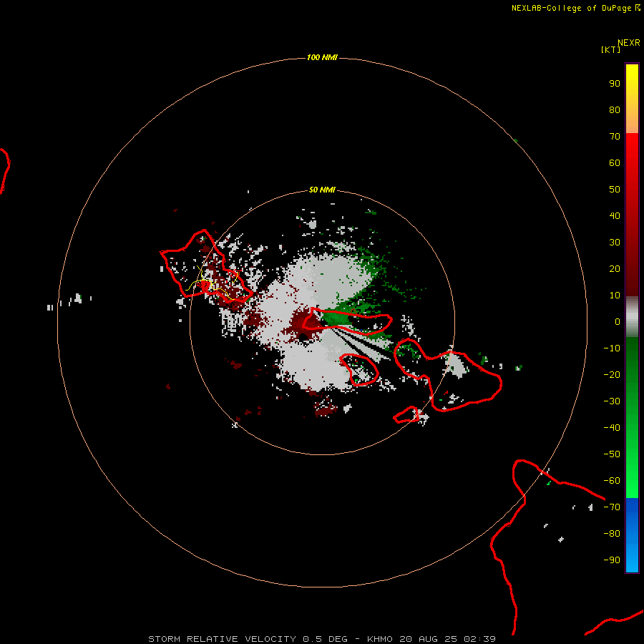Click the positive 20 scale value
Viewport: 644px width, 644px height.
[615, 269]
